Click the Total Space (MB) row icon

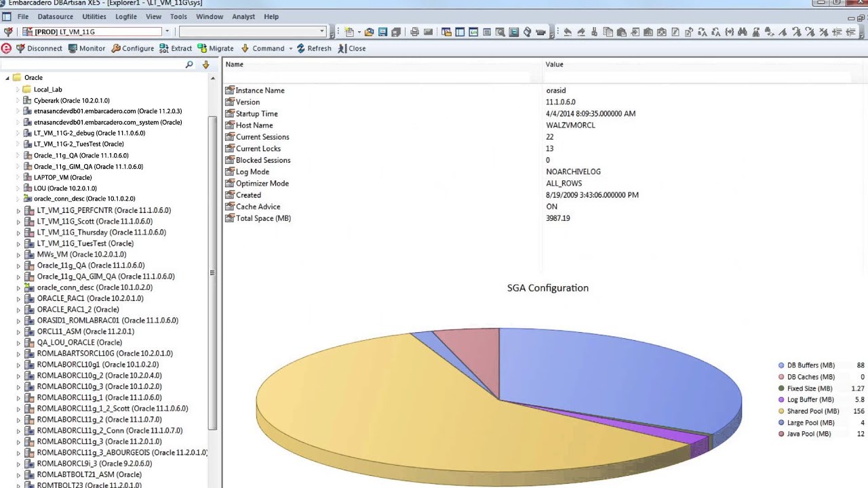tap(230, 218)
